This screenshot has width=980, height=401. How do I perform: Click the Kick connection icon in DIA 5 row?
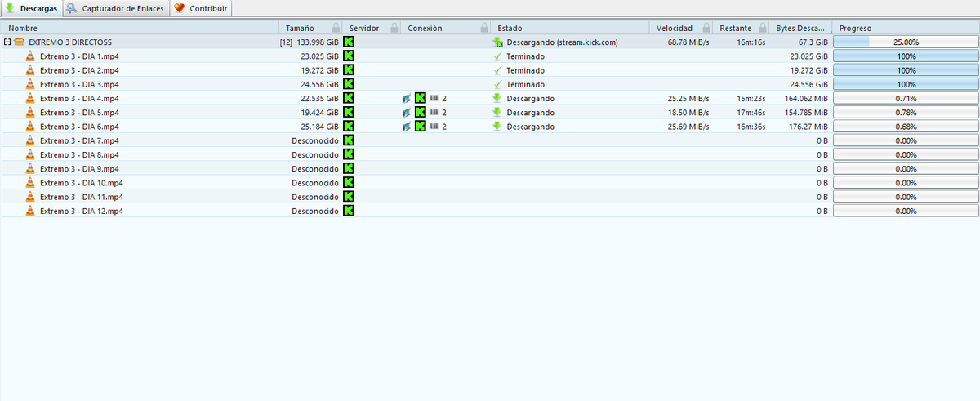tap(421, 113)
